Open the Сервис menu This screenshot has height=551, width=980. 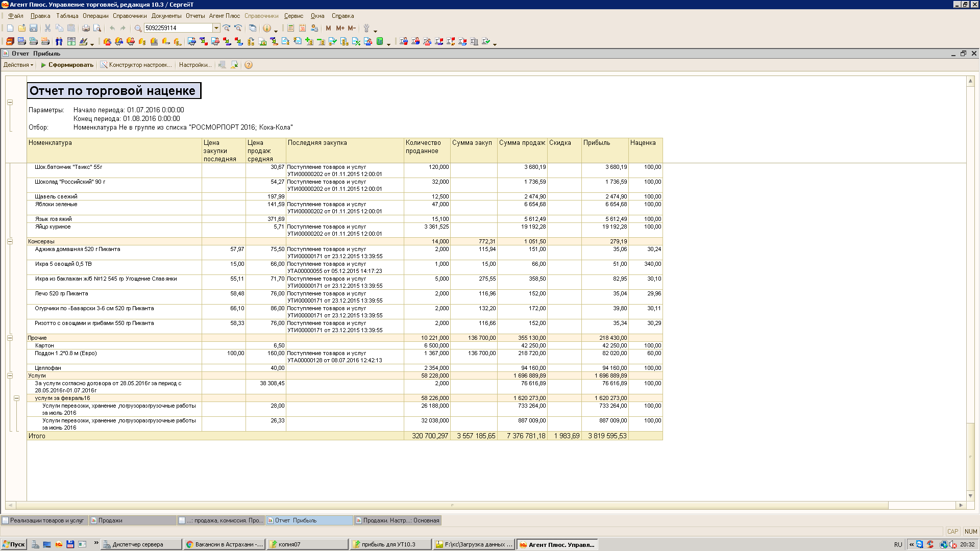(293, 16)
